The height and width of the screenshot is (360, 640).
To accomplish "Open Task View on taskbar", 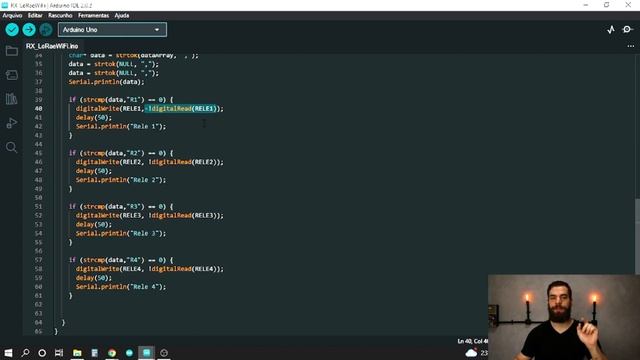I will pos(59,353).
